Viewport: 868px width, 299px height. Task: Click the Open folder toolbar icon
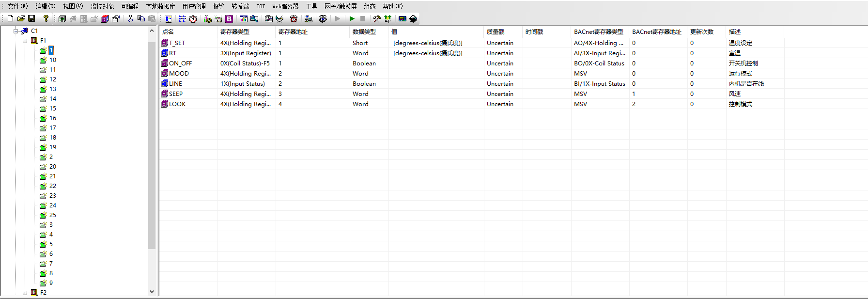[x=21, y=18]
